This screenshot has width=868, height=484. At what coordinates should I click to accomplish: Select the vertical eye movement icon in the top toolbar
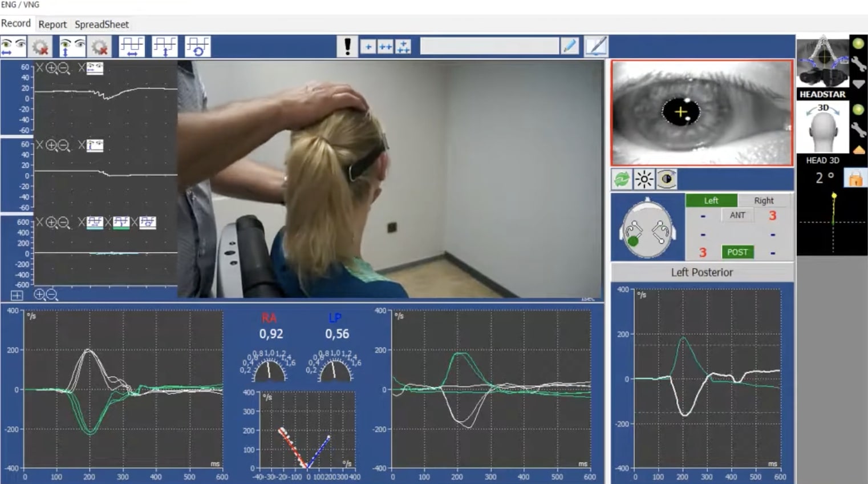(72, 46)
